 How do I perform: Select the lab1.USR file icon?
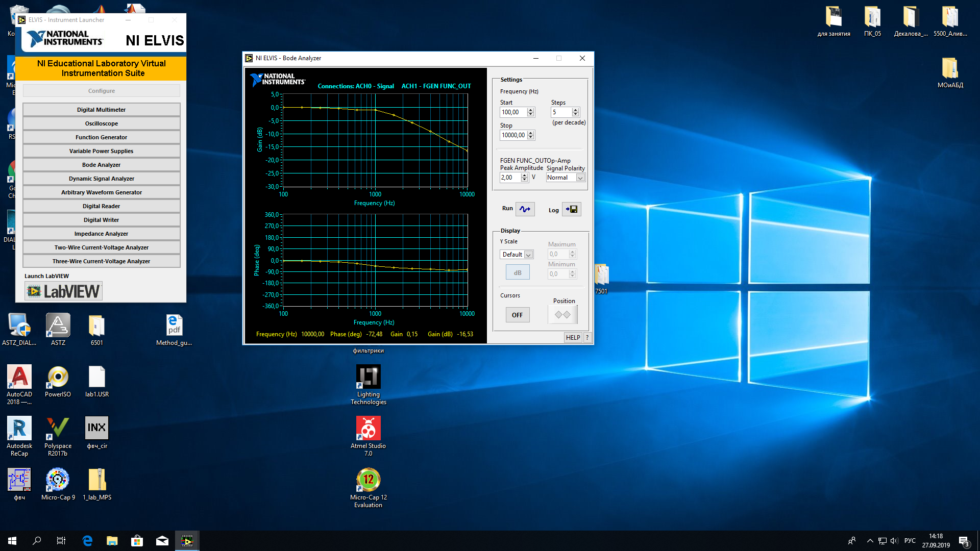[97, 382]
